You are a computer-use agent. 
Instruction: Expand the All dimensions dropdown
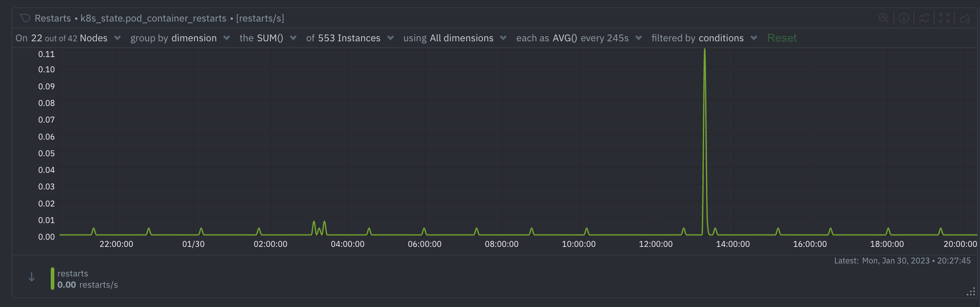pyautogui.click(x=455, y=38)
